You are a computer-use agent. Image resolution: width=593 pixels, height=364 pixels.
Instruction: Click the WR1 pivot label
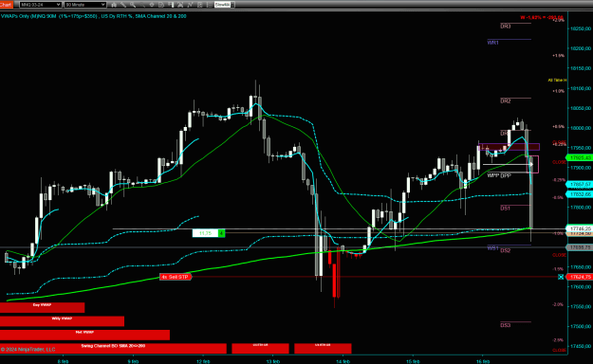492,43
